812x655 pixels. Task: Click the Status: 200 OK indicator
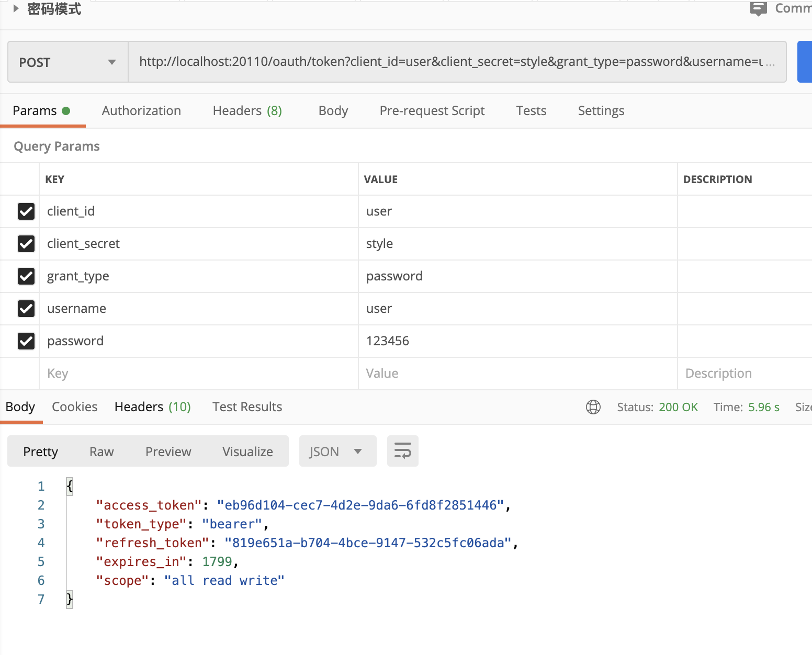point(658,406)
